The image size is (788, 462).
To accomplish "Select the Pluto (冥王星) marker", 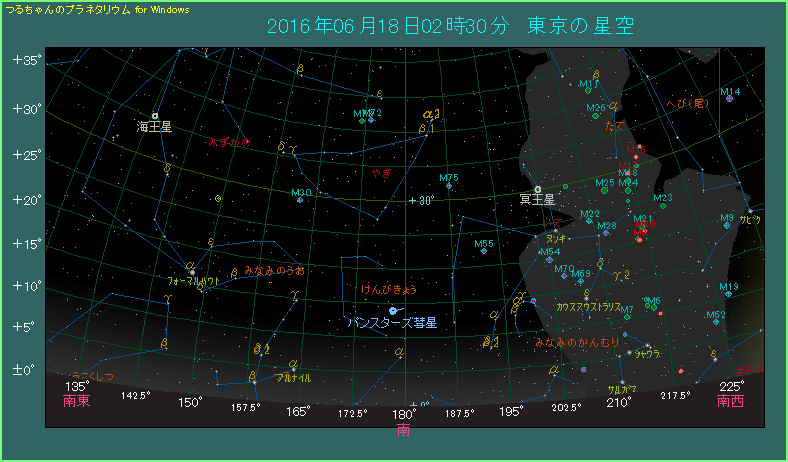I will point(539,188).
